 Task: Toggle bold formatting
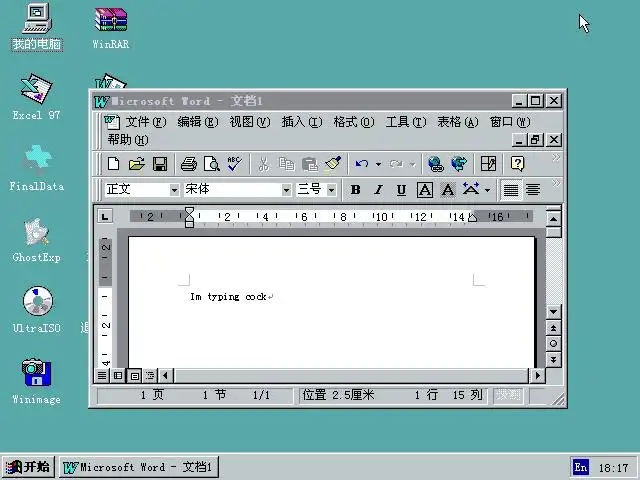(356, 190)
